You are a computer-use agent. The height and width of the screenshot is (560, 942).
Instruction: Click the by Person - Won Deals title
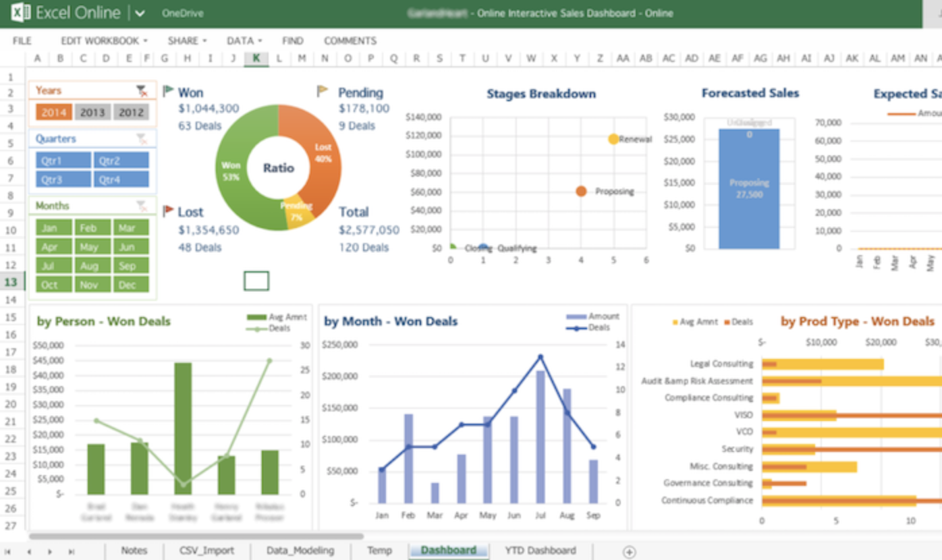[x=104, y=321]
